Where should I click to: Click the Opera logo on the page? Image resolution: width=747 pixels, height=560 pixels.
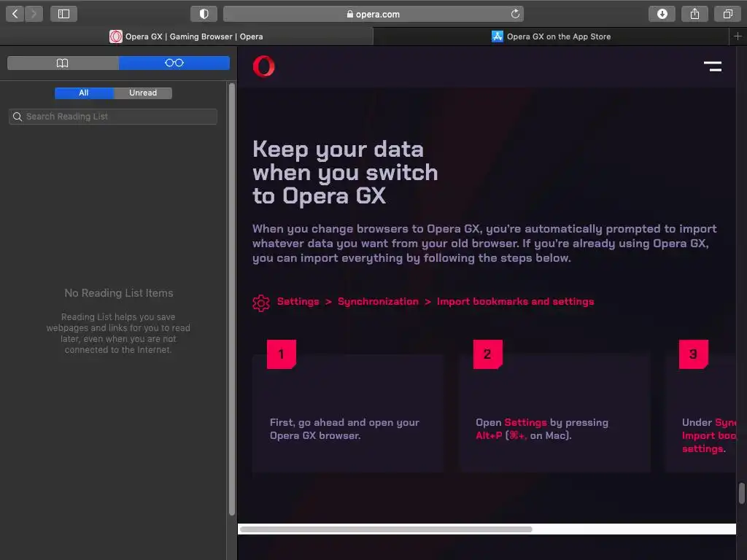point(263,66)
